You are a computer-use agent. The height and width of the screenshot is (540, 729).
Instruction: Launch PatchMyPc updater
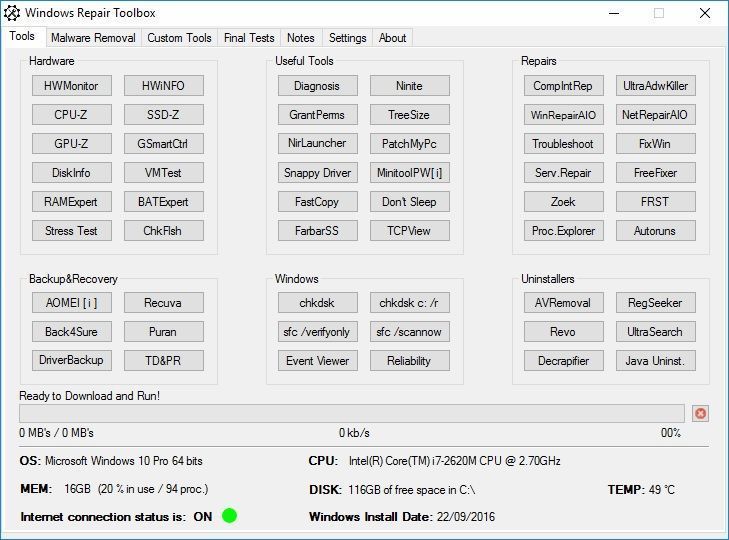410,144
